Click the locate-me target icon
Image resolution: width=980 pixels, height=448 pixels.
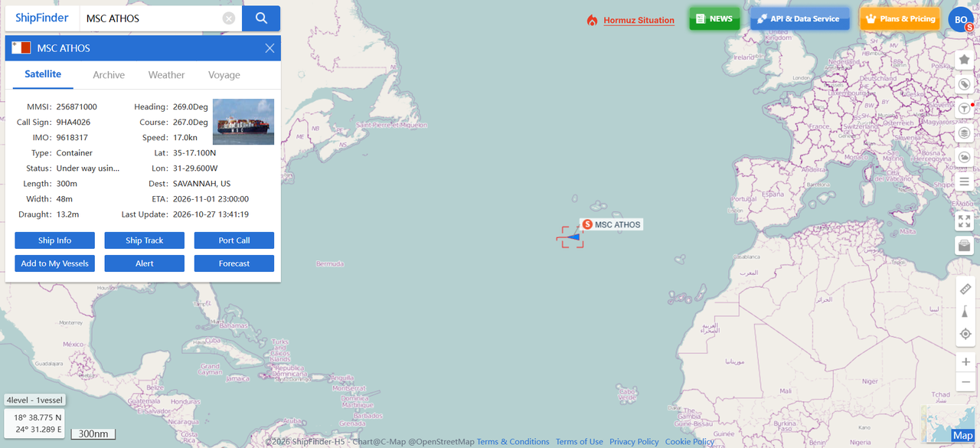point(965,334)
